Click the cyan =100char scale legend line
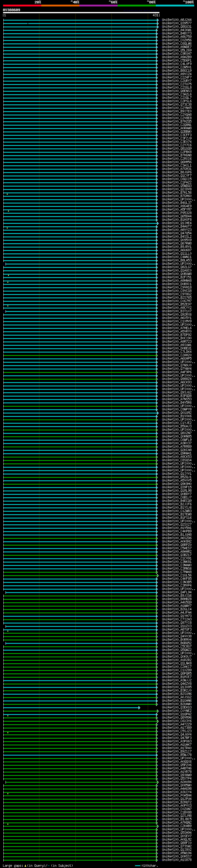 137,865
